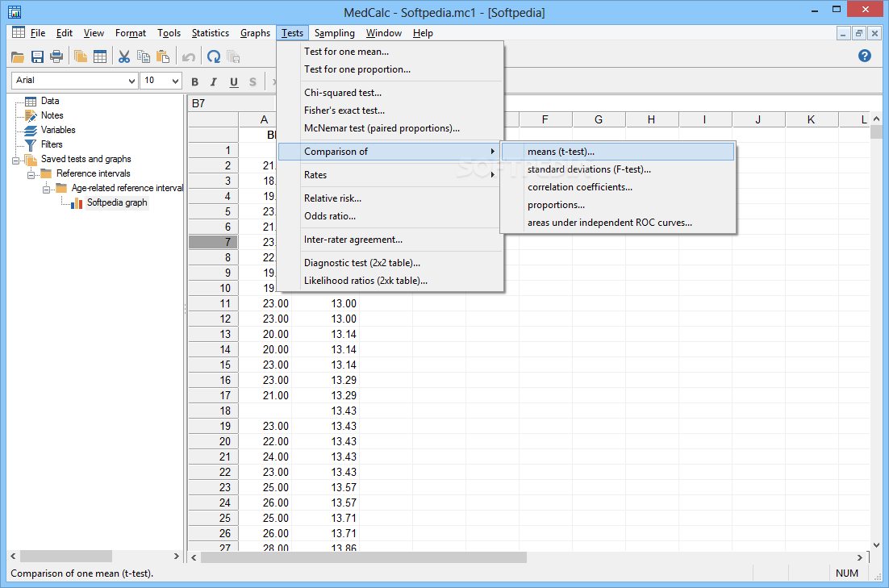
Task: Choose Diagnostic test (2x2 table)...
Action: [390, 262]
